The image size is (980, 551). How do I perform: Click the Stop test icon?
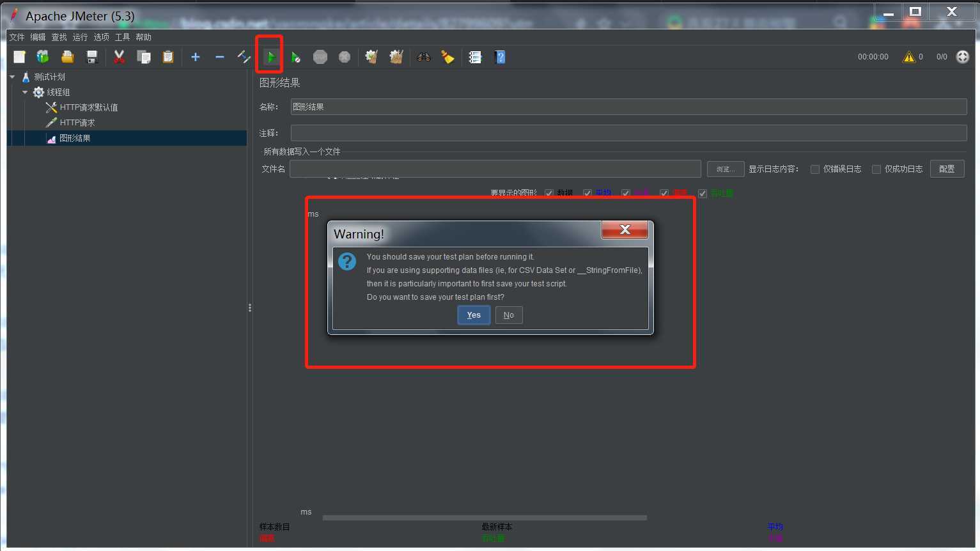click(320, 57)
